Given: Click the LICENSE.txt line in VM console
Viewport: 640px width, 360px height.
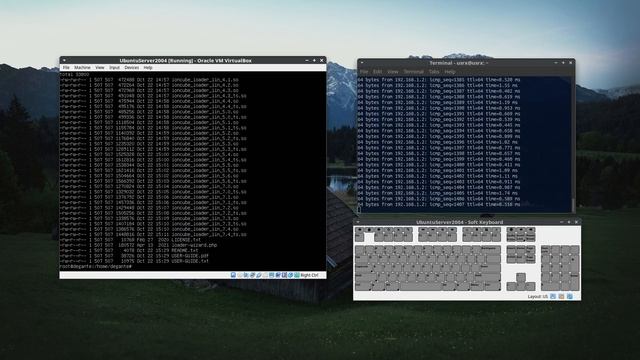Looking at the screenshot, I should 130,240.
